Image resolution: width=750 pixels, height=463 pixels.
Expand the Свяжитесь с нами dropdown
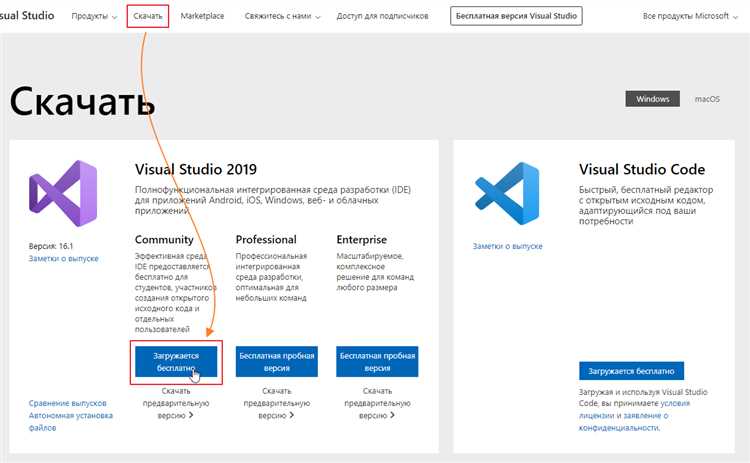pos(282,16)
